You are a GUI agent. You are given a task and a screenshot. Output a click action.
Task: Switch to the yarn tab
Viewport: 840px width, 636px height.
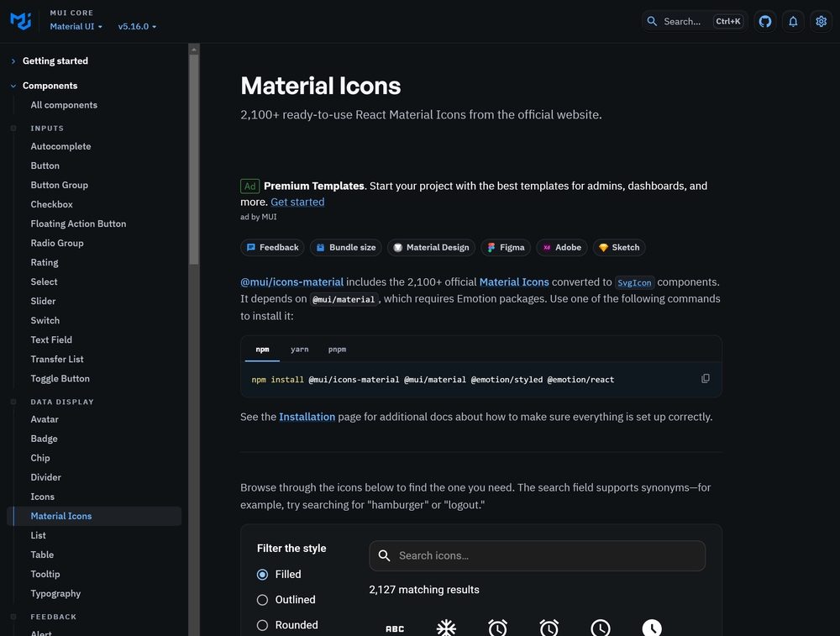(x=300, y=349)
